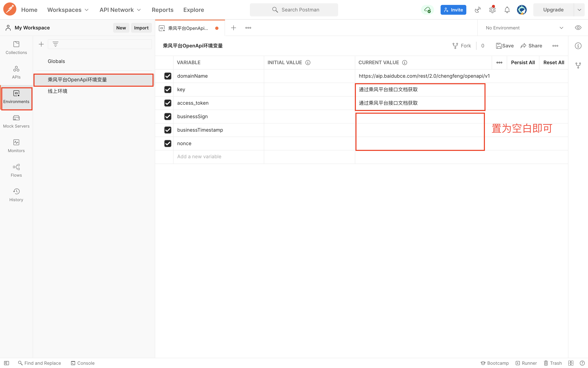Expand the Workspaces dropdown
Image resolution: width=588 pixels, height=368 pixels.
coord(68,10)
